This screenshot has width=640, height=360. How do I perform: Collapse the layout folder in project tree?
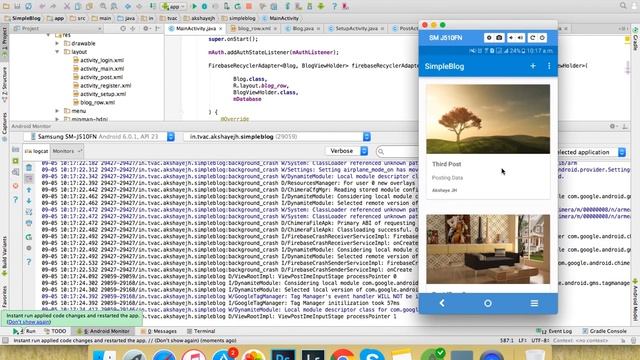pos(57,52)
